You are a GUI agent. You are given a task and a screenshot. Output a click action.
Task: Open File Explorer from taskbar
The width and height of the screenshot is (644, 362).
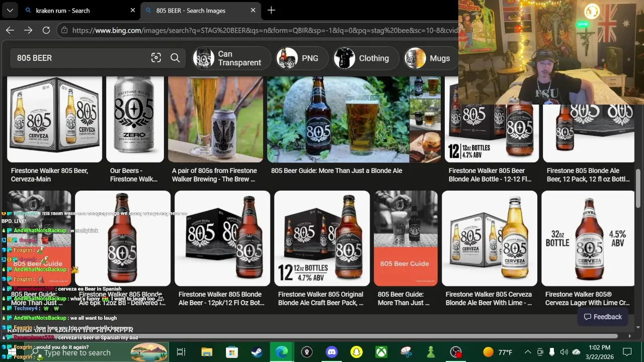pos(207,352)
